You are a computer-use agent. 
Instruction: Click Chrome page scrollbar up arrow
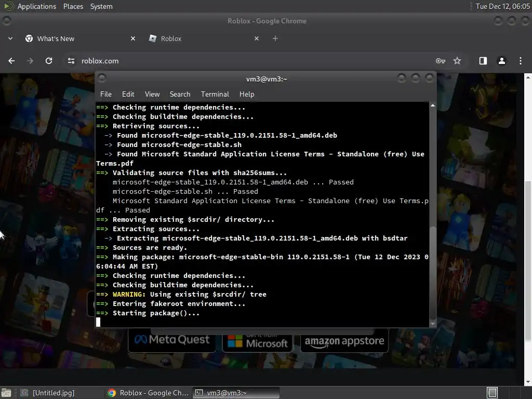[x=528, y=77]
